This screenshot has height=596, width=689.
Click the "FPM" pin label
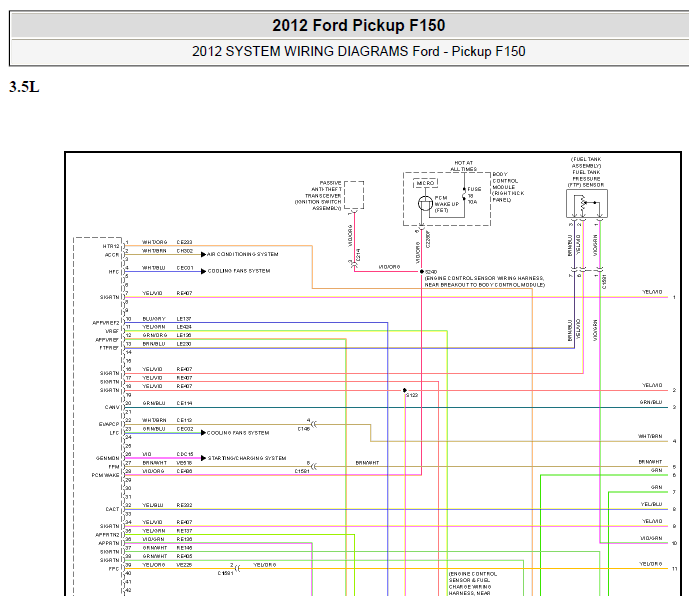pyautogui.click(x=114, y=467)
